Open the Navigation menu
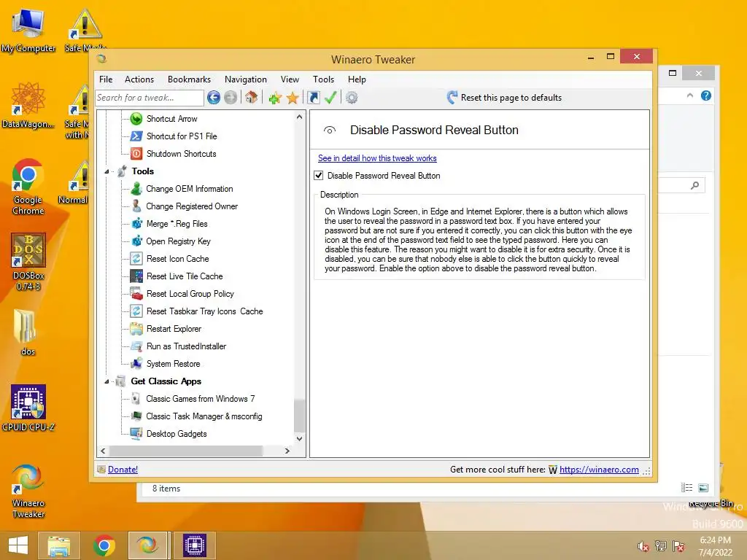Viewport: 747px width, 560px height. coord(246,79)
